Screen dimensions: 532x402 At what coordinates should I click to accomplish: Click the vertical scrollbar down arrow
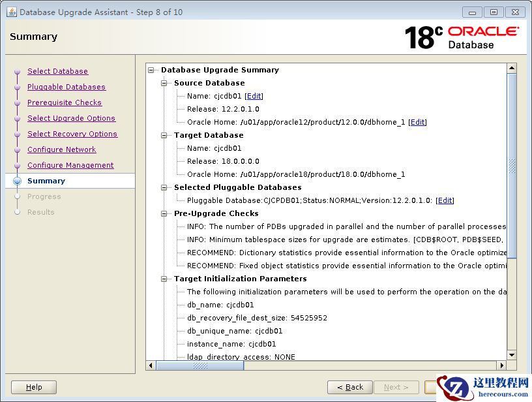pos(512,355)
